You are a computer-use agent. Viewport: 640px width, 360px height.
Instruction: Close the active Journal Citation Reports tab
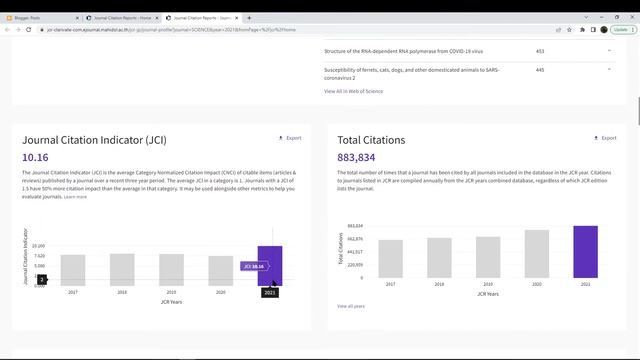click(236, 18)
